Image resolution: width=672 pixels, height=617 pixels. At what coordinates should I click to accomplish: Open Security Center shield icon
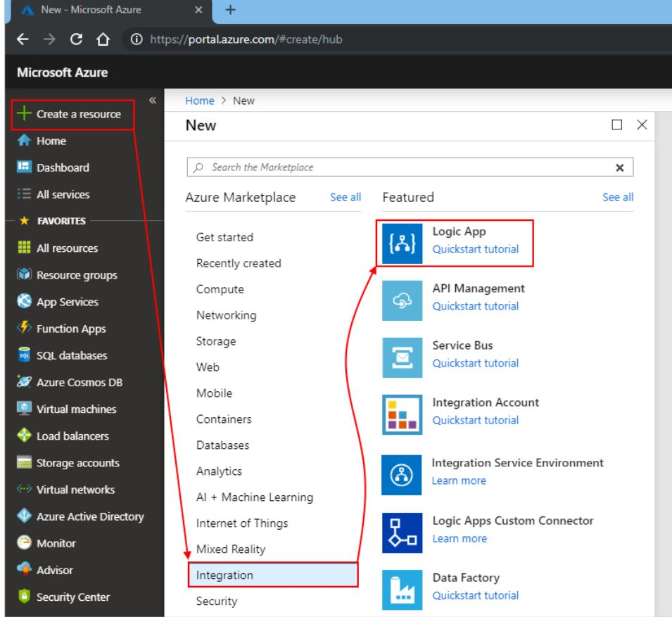24,596
